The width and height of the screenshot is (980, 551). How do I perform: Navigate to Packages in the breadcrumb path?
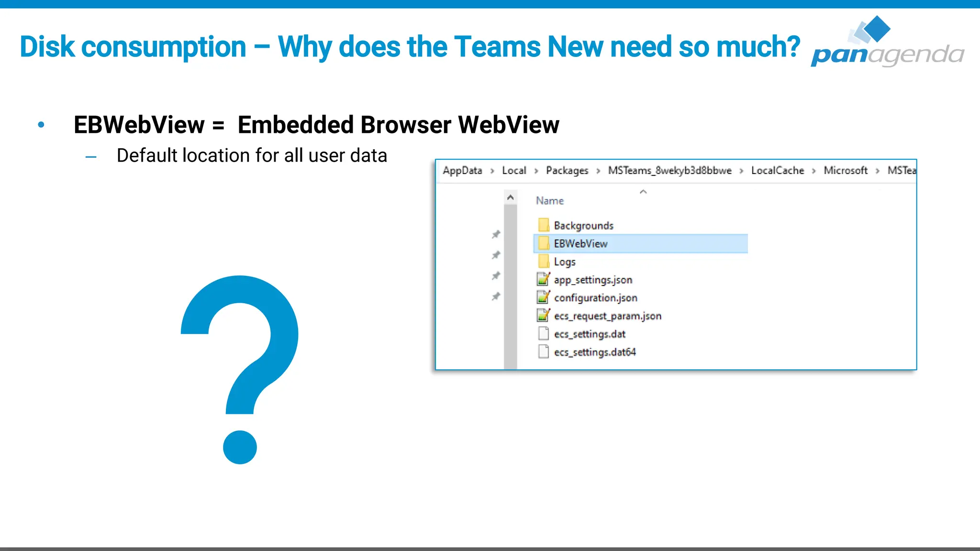coord(567,170)
